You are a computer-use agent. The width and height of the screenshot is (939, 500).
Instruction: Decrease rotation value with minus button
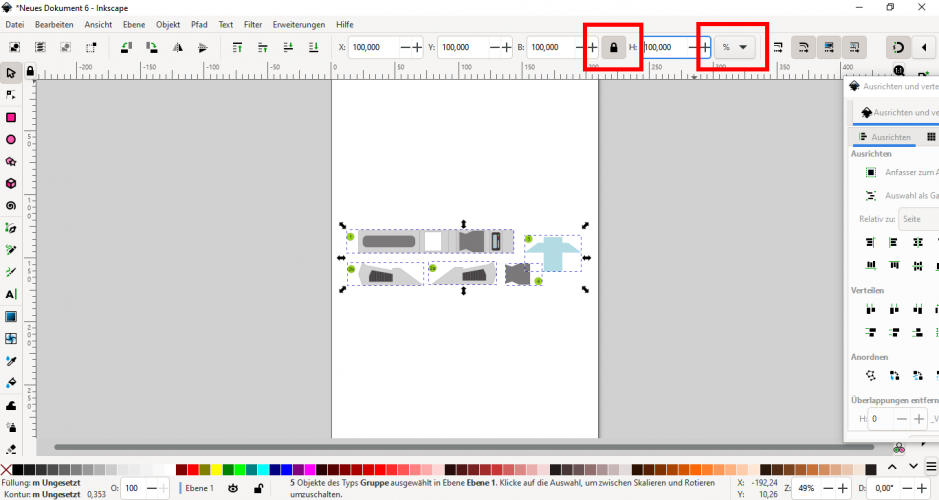coord(907,489)
